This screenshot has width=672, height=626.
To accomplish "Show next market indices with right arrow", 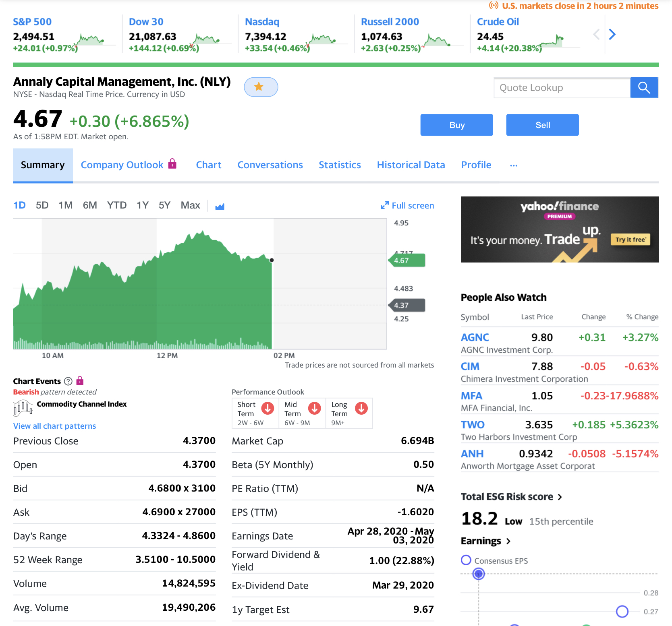I will 612,35.
